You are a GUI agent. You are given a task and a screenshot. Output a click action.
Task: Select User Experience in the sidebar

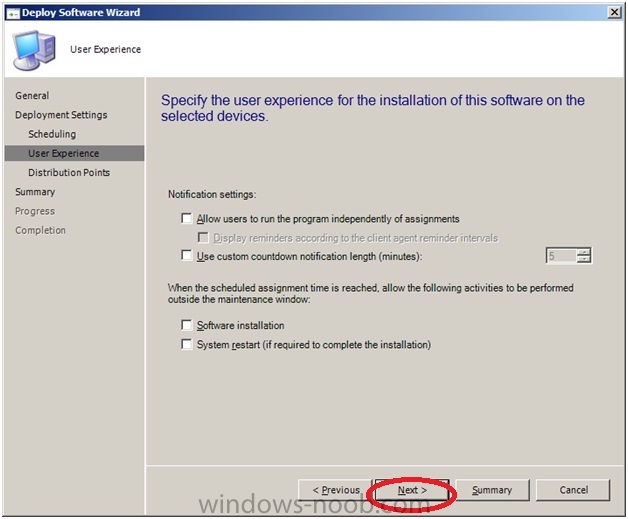pos(74,153)
